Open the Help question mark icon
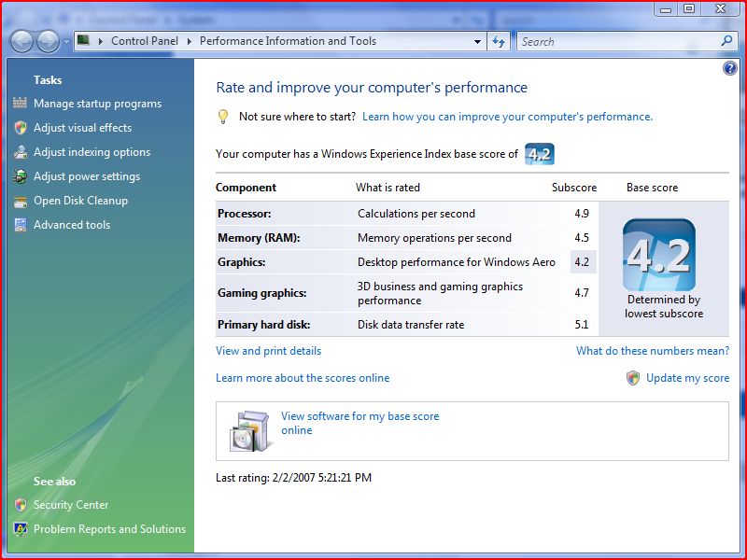Screen dimensions: 747x560 (730, 68)
